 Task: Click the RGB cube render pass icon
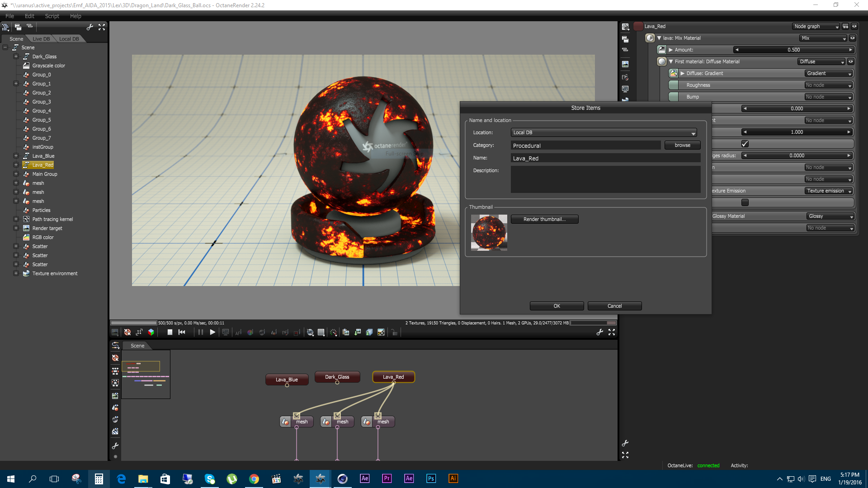click(x=151, y=332)
